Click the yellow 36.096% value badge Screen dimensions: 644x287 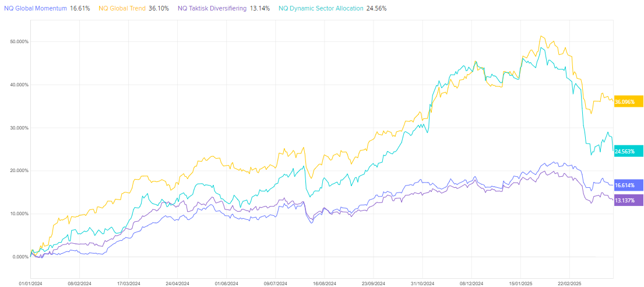pyautogui.click(x=628, y=101)
